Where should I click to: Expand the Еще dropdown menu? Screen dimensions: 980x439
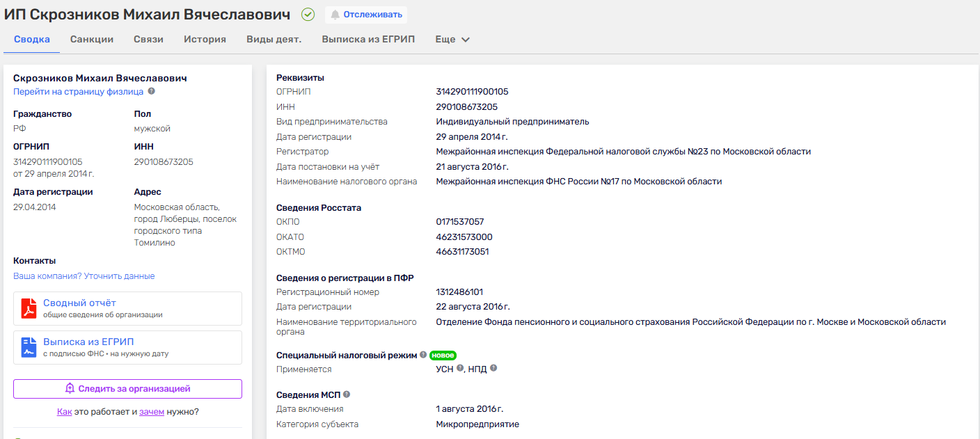click(x=452, y=40)
